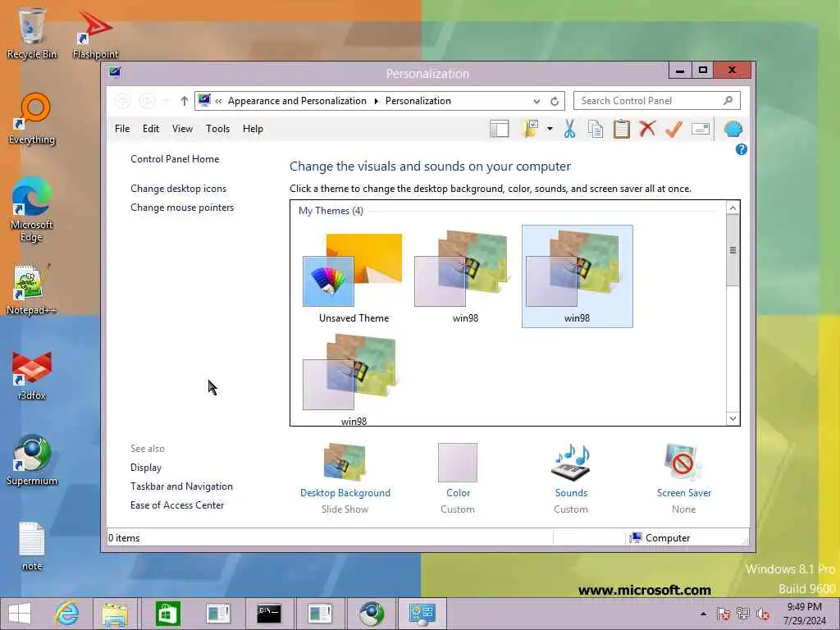Open the folder options dropdown arrow
This screenshot has height=630, width=840.
pos(550,129)
